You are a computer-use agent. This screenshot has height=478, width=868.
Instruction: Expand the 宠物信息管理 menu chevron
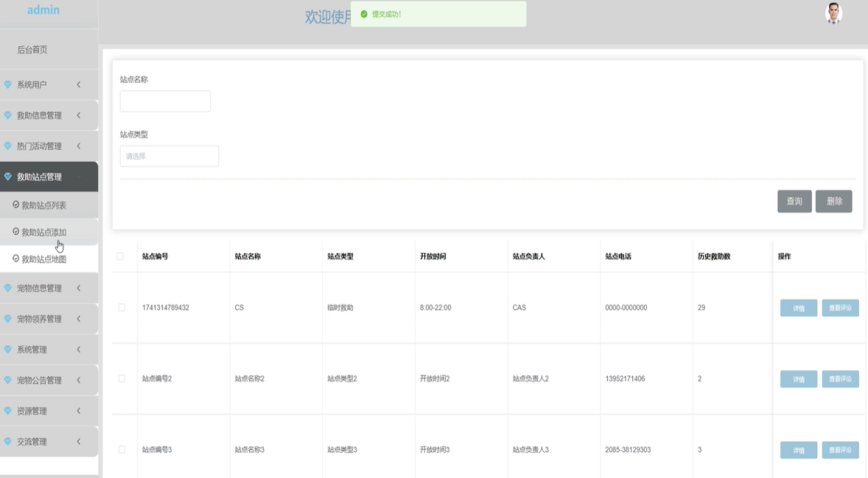79,288
